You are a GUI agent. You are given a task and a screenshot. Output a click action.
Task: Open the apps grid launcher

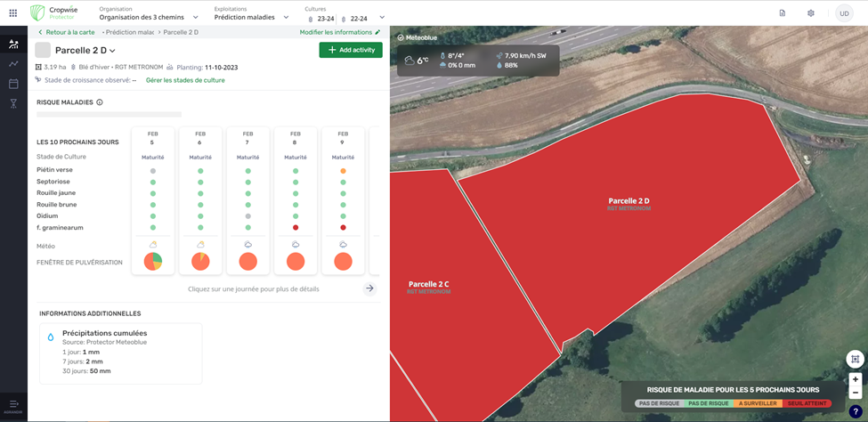(x=12, y=13)
